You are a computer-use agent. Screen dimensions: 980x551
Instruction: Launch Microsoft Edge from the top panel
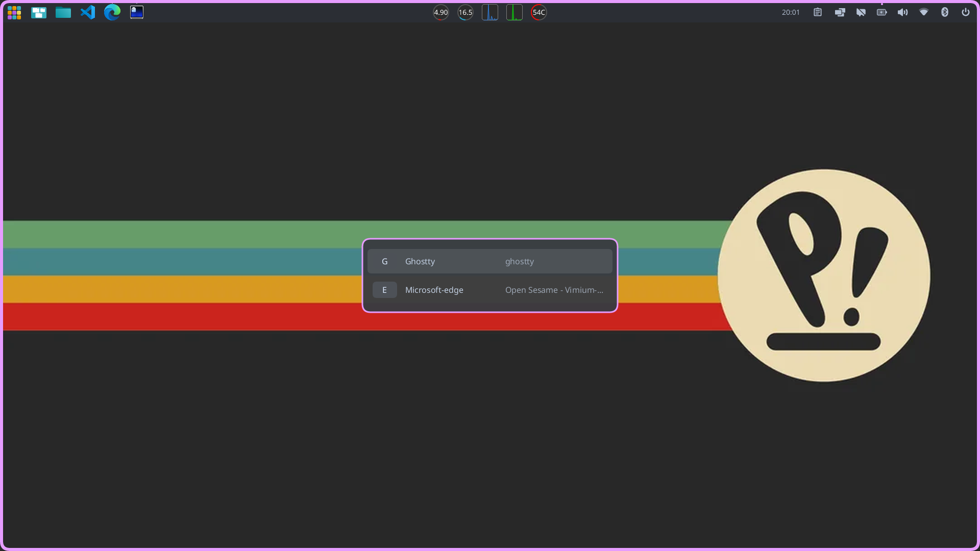pyautogui.click(x=112, y=12)
